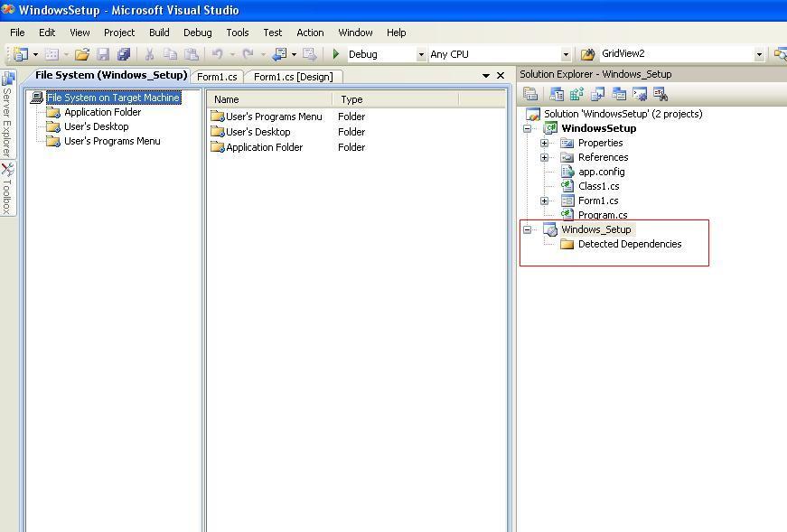Expand the Form1.cs node

[544, 201]
